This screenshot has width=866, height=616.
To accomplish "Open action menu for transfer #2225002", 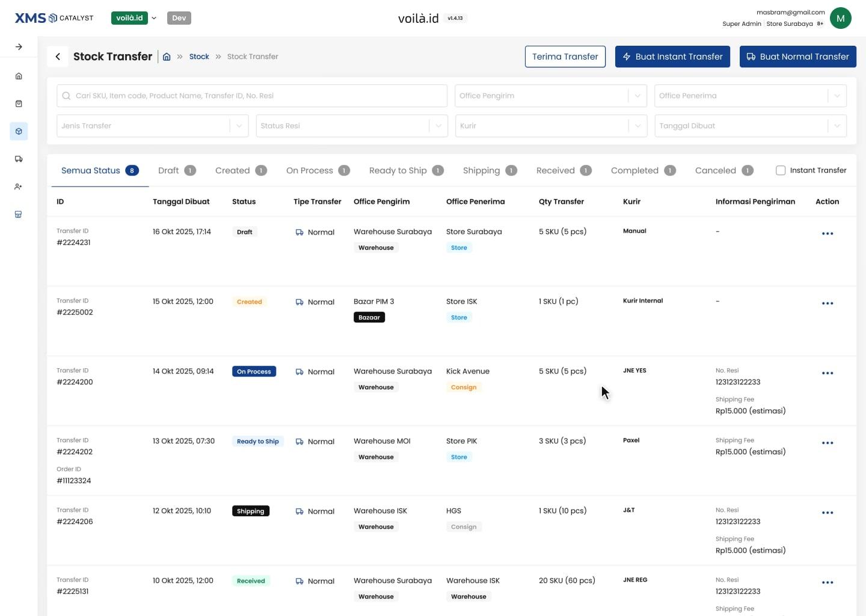I will click(828, 303).
